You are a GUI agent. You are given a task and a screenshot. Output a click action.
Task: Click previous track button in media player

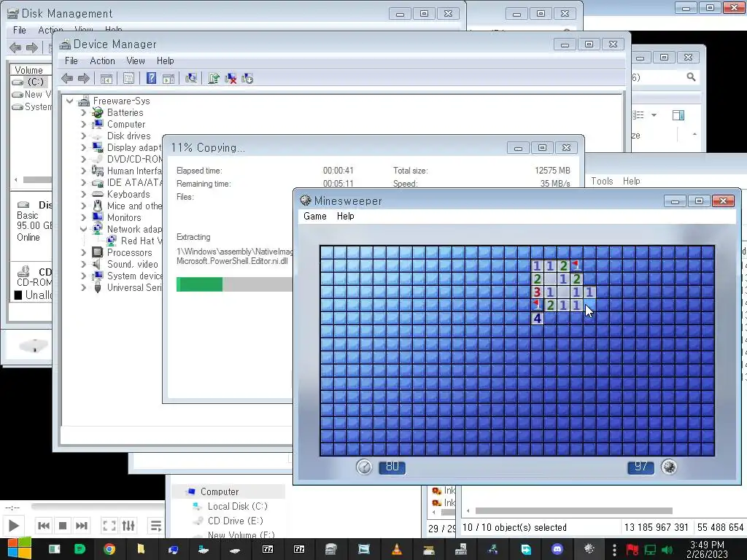pyautogui.click(x=43, y=526)
